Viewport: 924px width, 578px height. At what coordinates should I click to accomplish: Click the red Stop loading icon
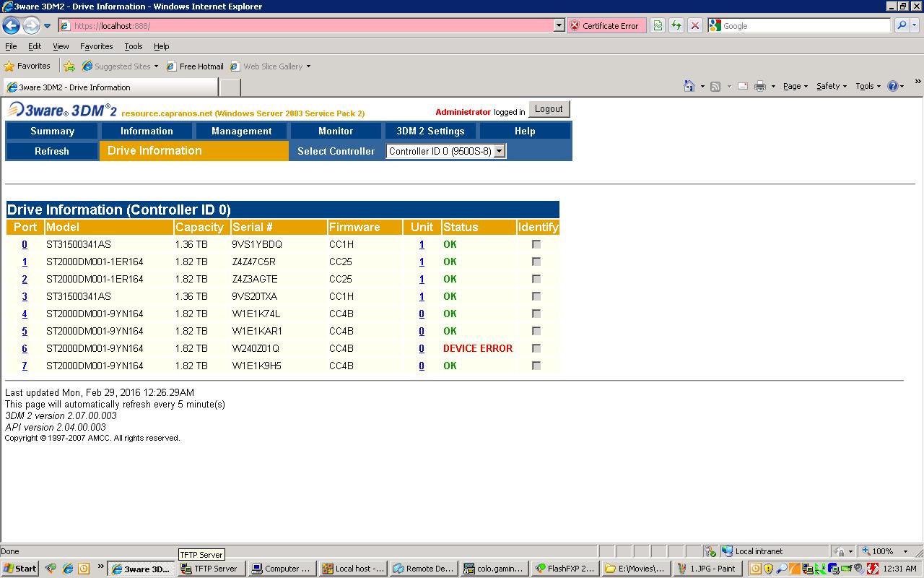(x=694, y=26)
